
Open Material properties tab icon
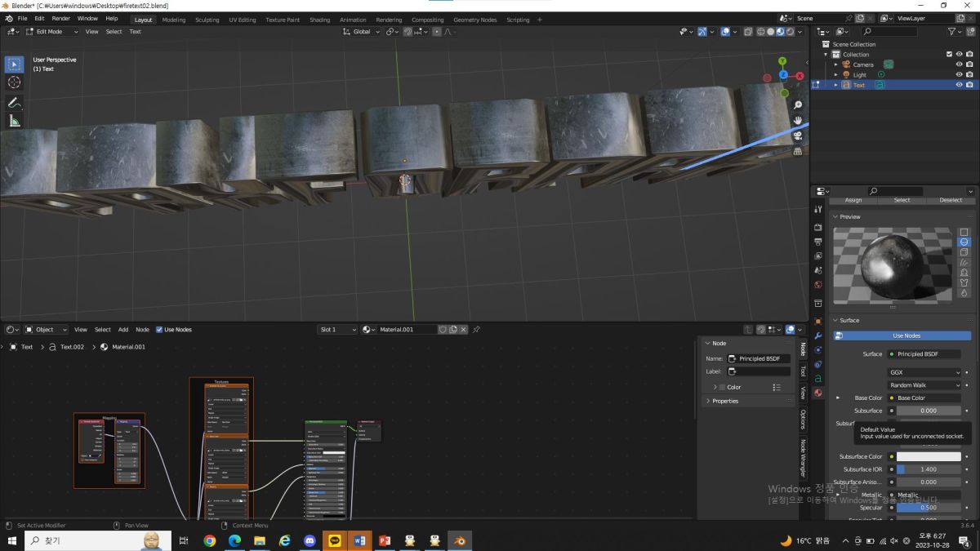(x=818, y=393)
